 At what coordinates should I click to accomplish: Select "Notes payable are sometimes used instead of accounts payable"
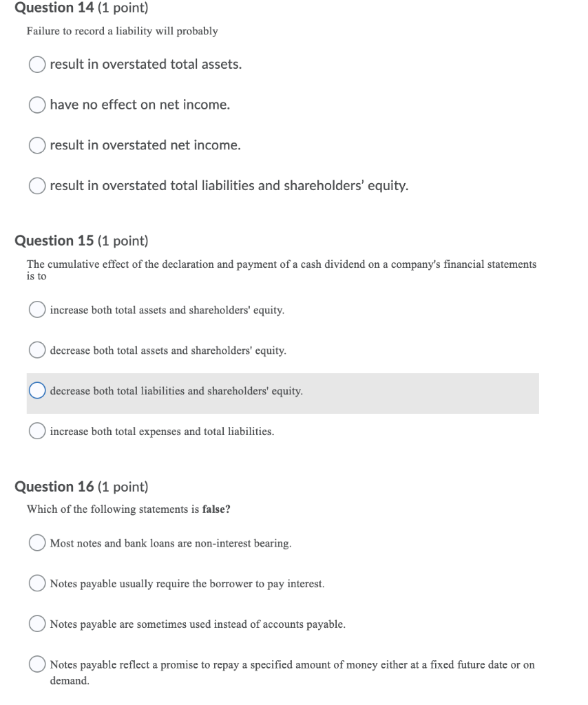coord(37,624)
